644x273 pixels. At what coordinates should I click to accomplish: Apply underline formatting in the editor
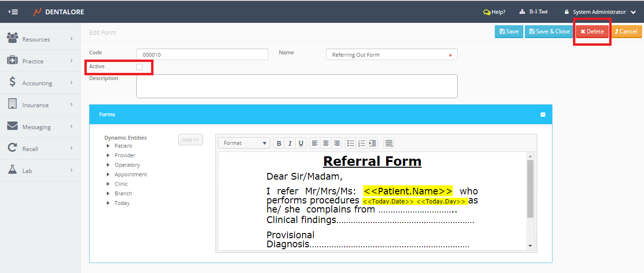pos(301,143)
